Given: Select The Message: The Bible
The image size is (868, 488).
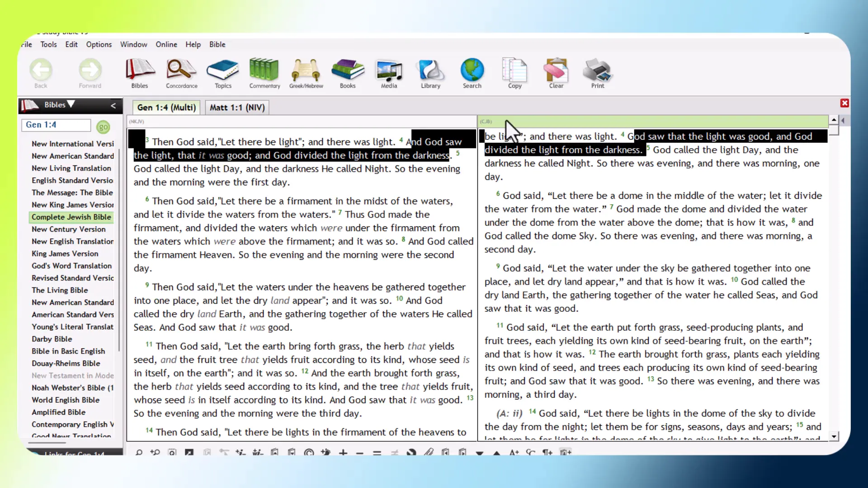Looking at the screenshot, I should pyautogui.click(x=72, y=192).
